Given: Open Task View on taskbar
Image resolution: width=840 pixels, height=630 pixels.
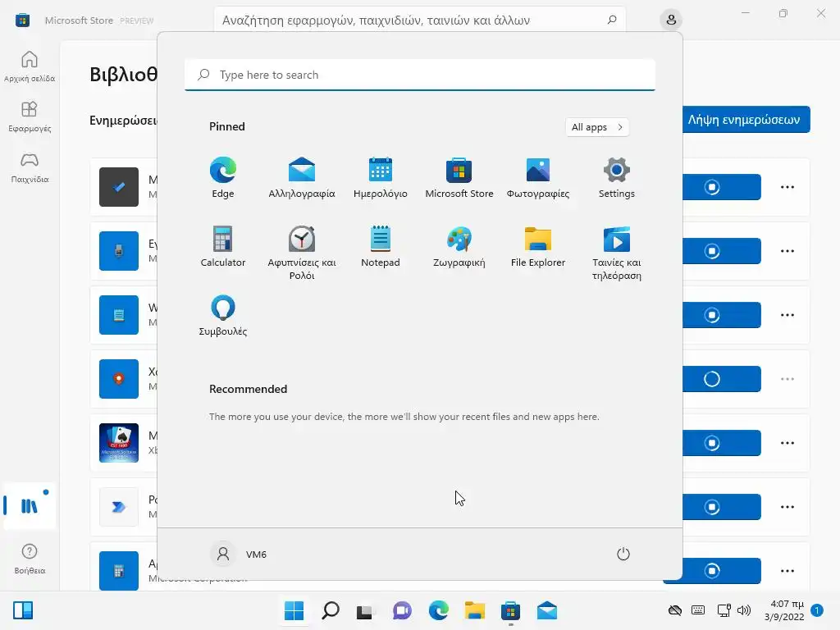Looking at the screenshot, I should (x=366, y=610).
